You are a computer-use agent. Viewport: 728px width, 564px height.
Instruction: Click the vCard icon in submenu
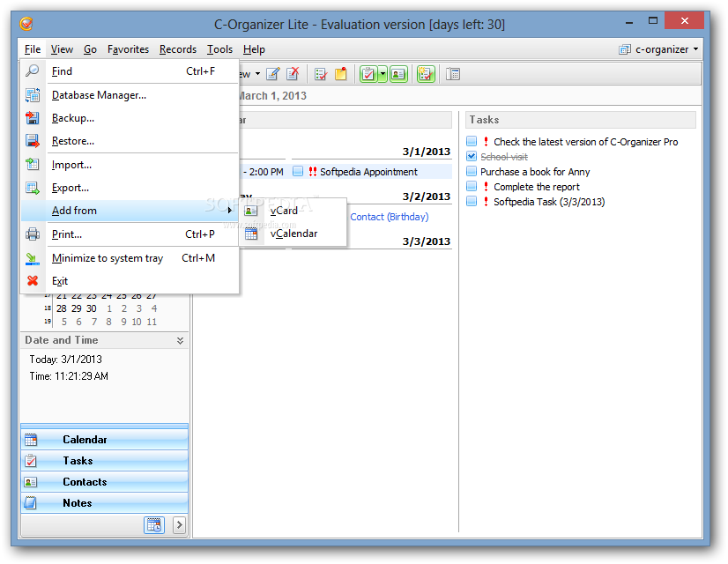click(x=250, y=211)
